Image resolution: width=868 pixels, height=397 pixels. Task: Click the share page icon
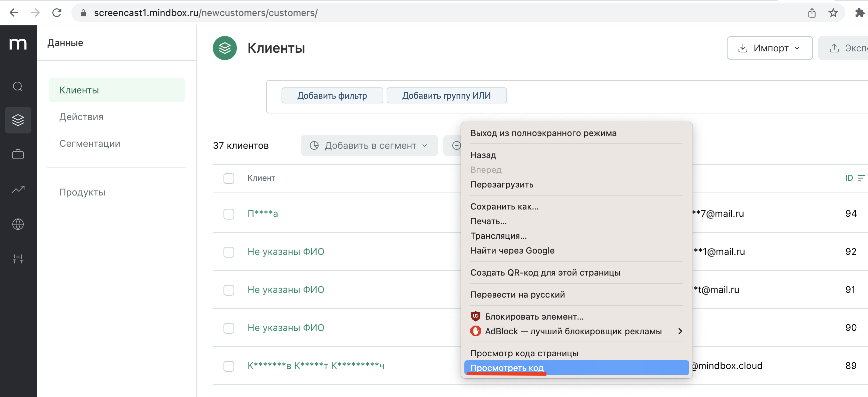click(x=812, y=13)
